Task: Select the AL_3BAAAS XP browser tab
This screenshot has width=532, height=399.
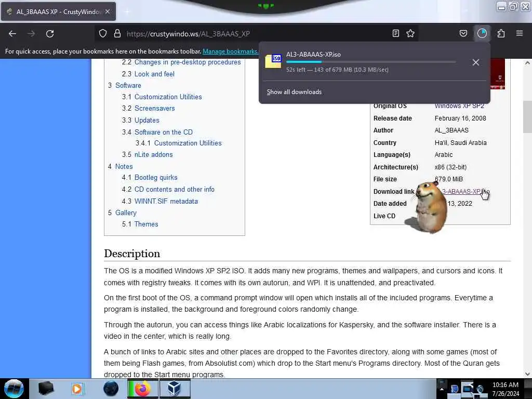Action: pyautogui.click(x=58, y=11)
